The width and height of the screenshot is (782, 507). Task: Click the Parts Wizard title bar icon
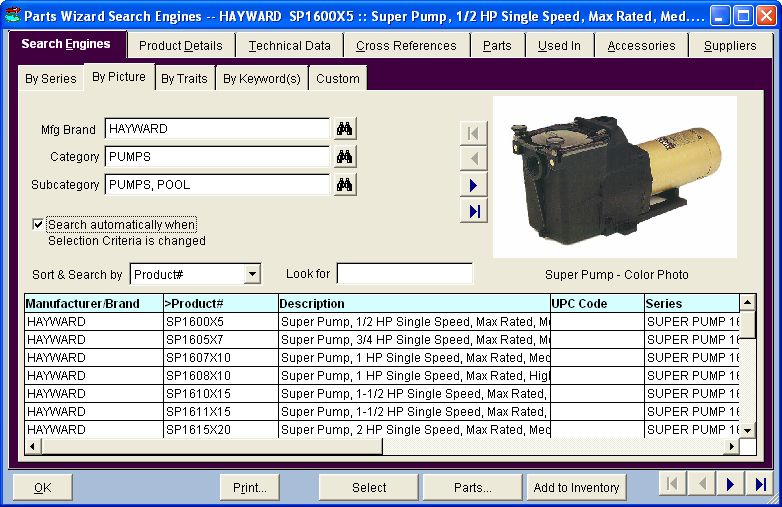click(12, 15)
